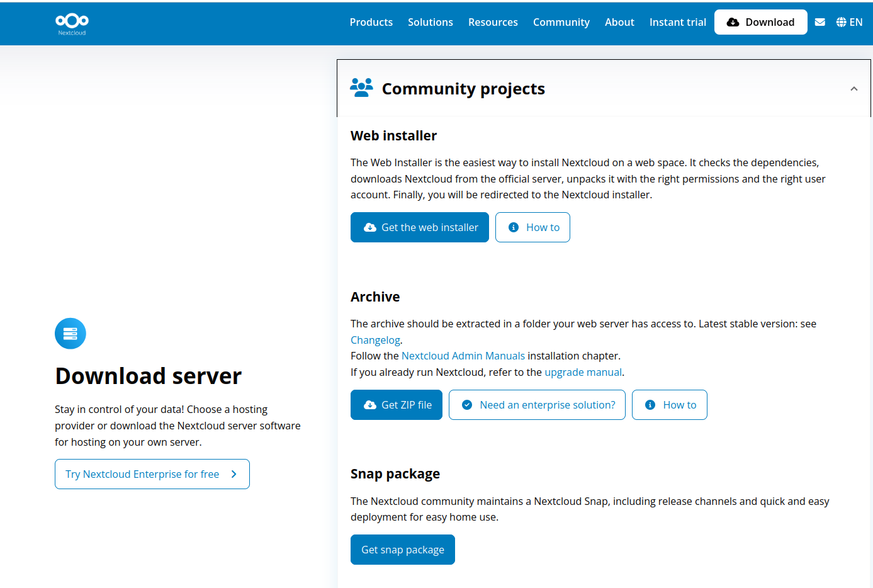
Task: Click the Archive heading
Action: 375,297
